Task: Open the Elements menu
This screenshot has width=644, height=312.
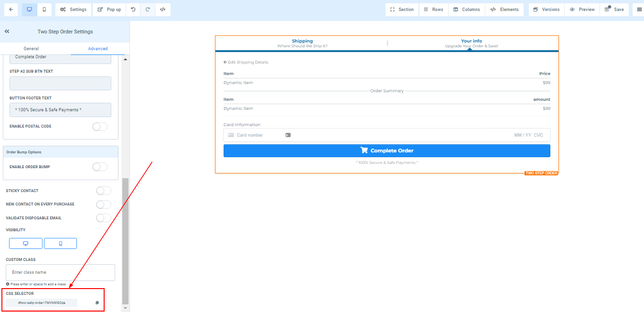Action: pos(504,10)
